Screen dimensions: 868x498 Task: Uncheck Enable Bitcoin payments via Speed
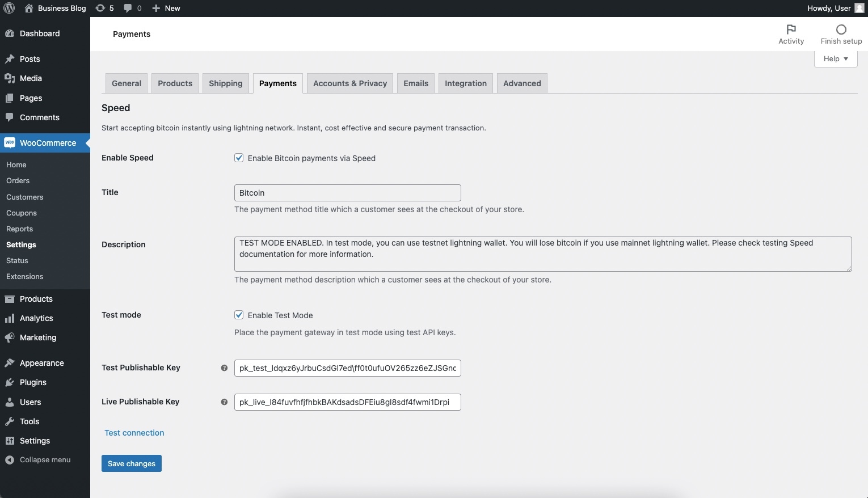click(x=239, y=158)
